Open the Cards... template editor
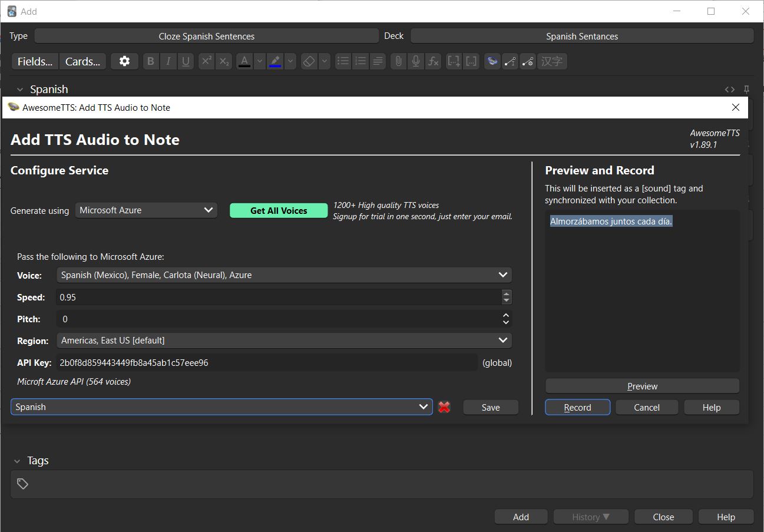This screenshot has height=532, width=764. (x=82, y=61)
